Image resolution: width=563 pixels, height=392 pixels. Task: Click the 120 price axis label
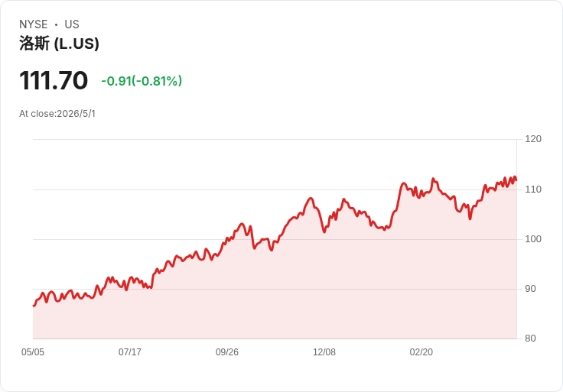point(533,139)
